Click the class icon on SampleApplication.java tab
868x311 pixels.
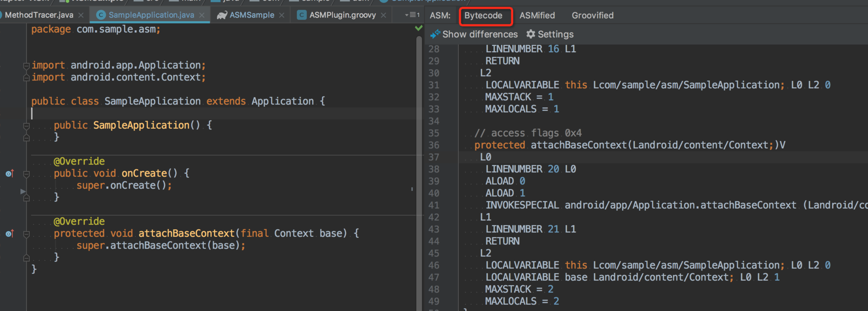[x=101, y=15]
